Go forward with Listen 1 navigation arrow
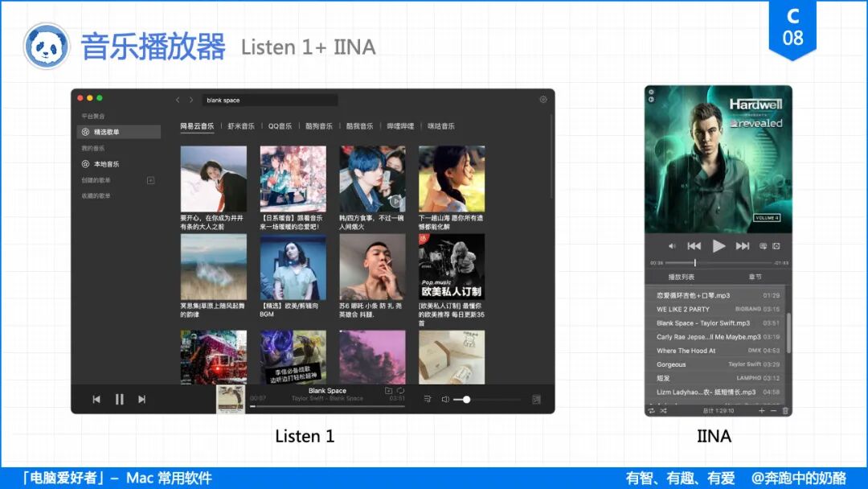Image resolution: width=868 pixels, height=489 pixels. [191, 100]
